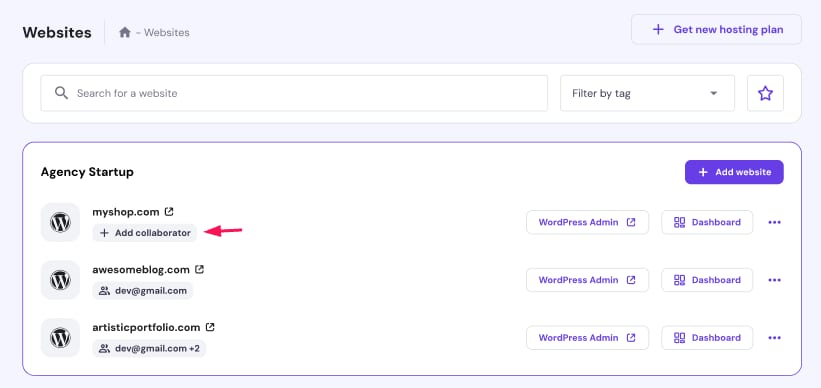821x388 pixels.
Task: Click the myshop.com WordPress logo icon
Action: (x=60, y=223)
